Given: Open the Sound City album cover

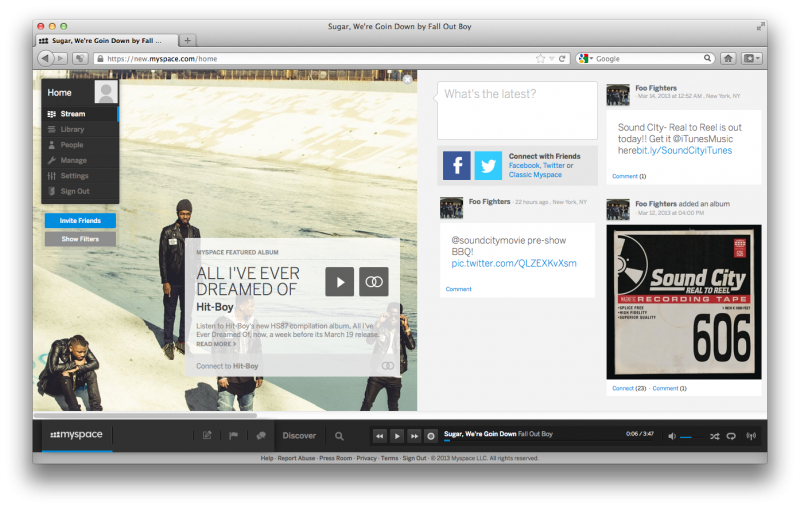Looking at the screenshot, I should click(x=684, y=302).
